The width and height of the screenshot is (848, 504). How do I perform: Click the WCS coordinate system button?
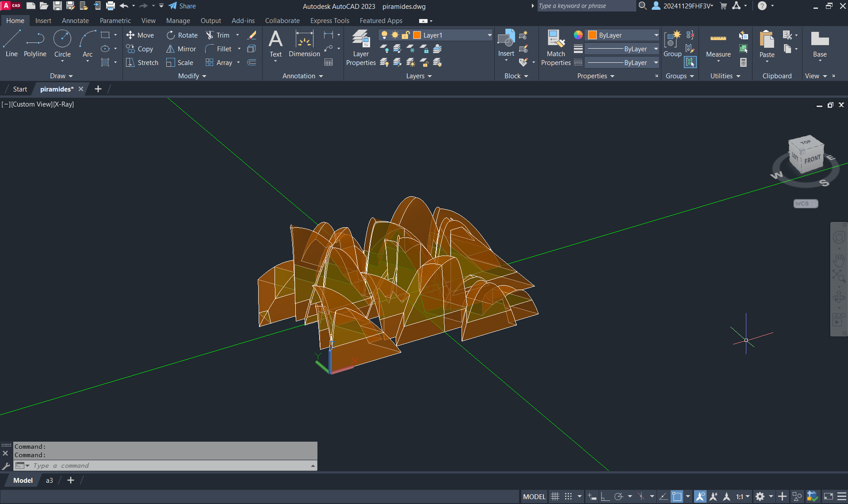(805, 204)
